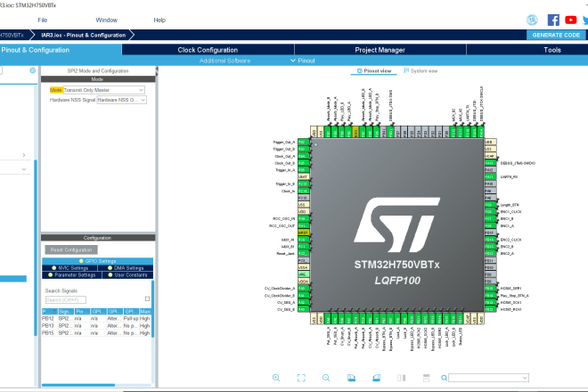The width and height of the screenshot is (588, 392).
Task: Select the Reset_Jack pin on the chip
Action: pyautogui.click(x=304, y=254)
